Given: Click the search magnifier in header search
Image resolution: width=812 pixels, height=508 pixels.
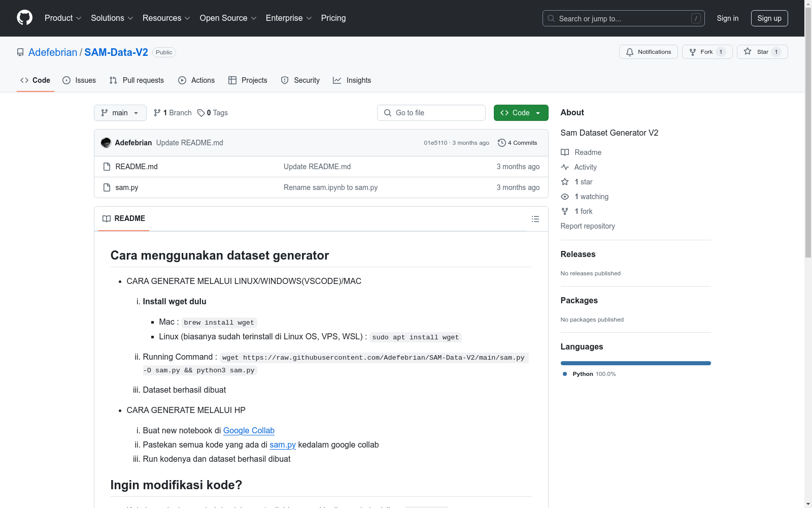Looking at the screenshot, I should [551, 18].
